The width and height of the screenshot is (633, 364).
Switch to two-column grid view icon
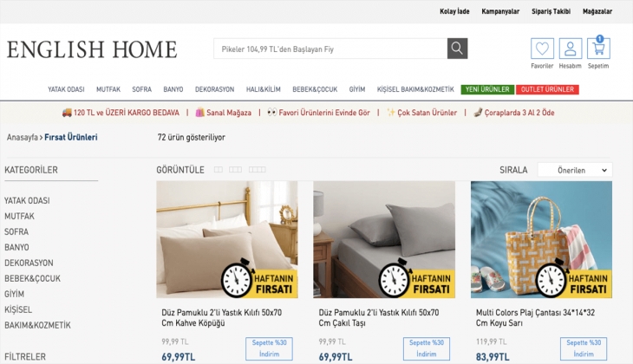(x=218, y=170)
